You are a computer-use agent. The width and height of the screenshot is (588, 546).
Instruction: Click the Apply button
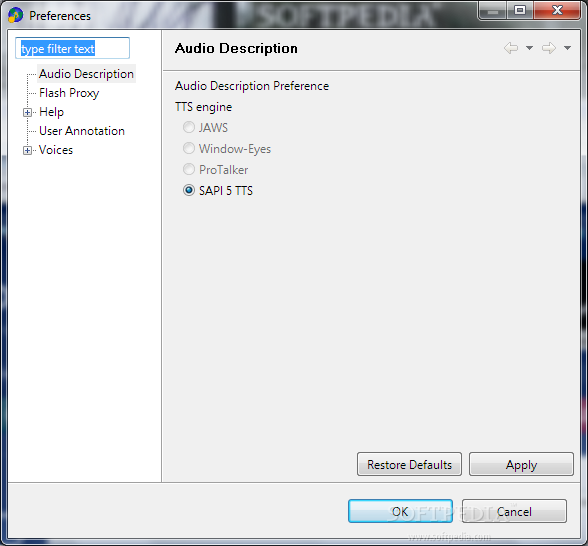(x=521, y=464)
